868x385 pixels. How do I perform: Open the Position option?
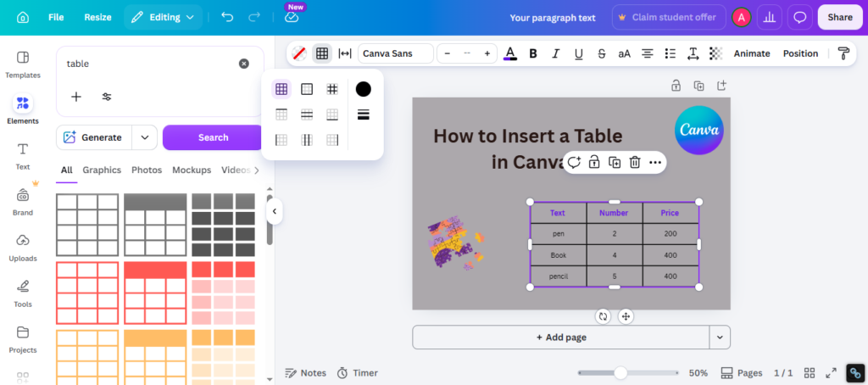click(x=800, y=53)
